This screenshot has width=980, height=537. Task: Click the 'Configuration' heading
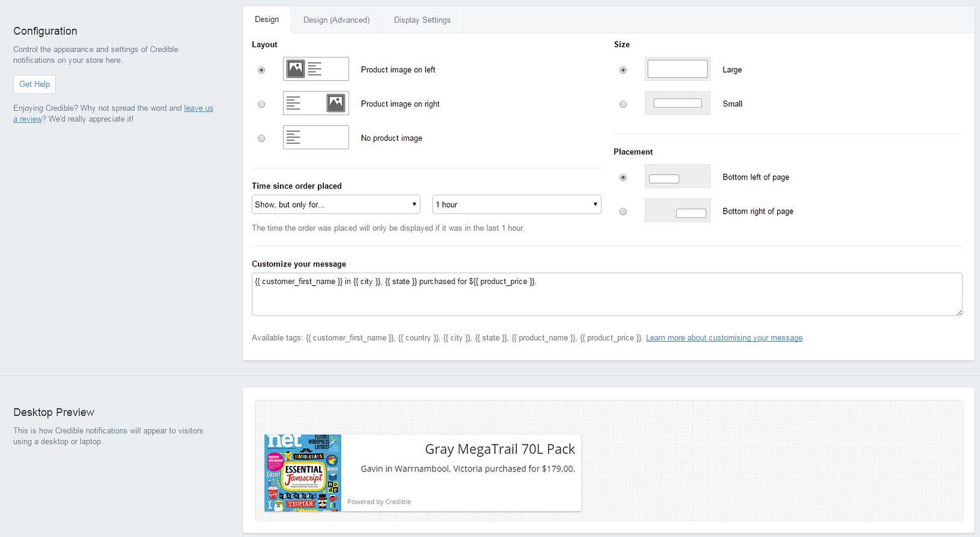coord(45,31)
